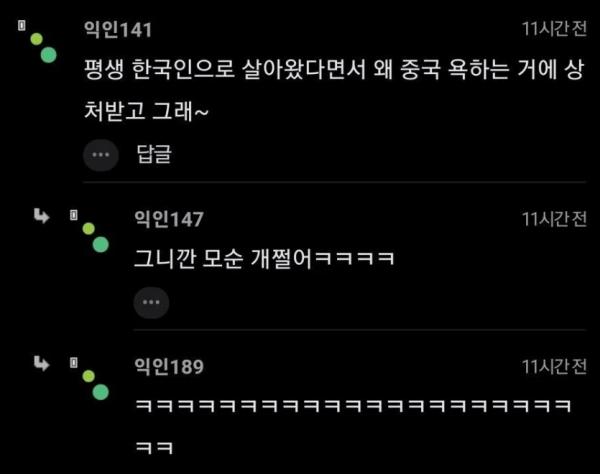Viewport: 600px width, 474px height.
Task: Click the small badge icon beside 익인189's avatar
Action: pyautogui.click(x=74, y=362)
